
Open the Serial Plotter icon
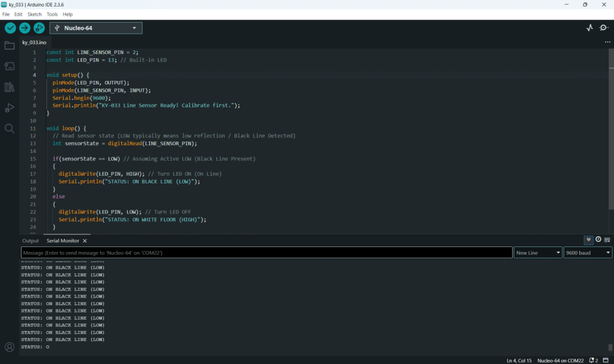tap(589, 28)
